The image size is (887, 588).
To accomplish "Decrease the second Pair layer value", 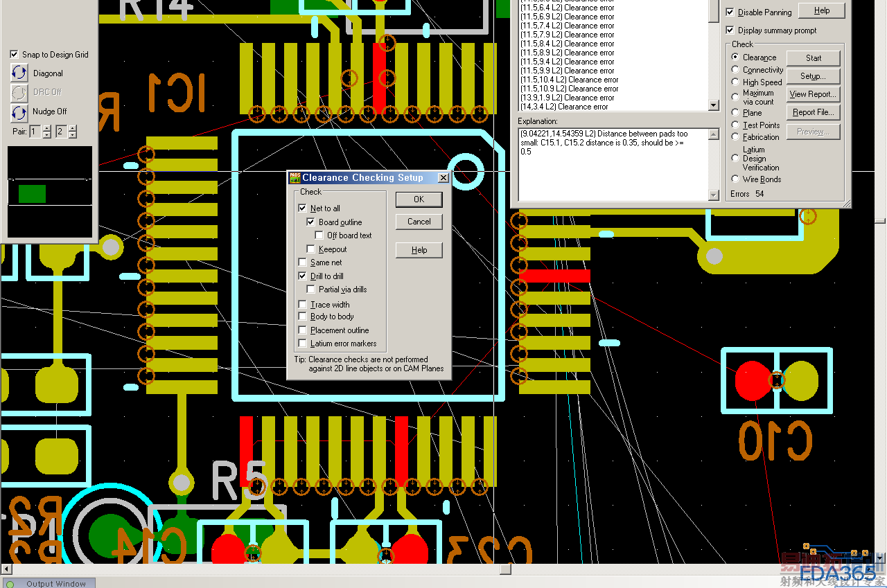I will pyautogui.click(x=73, y=135).
